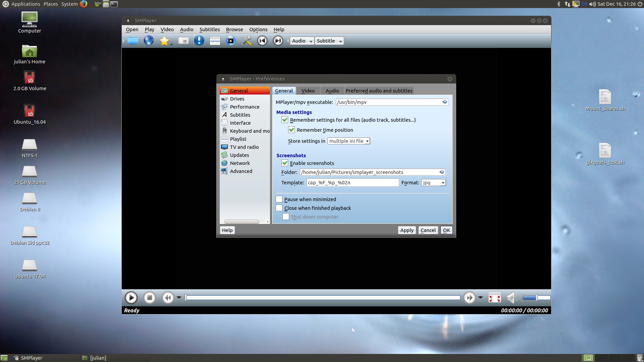Open the Subtitles menu

[210, 29]
